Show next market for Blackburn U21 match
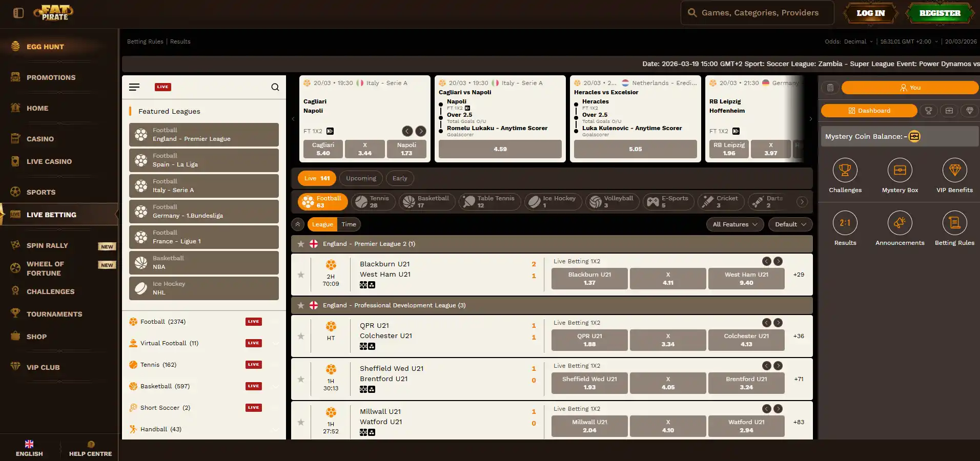 click(778, 261)
